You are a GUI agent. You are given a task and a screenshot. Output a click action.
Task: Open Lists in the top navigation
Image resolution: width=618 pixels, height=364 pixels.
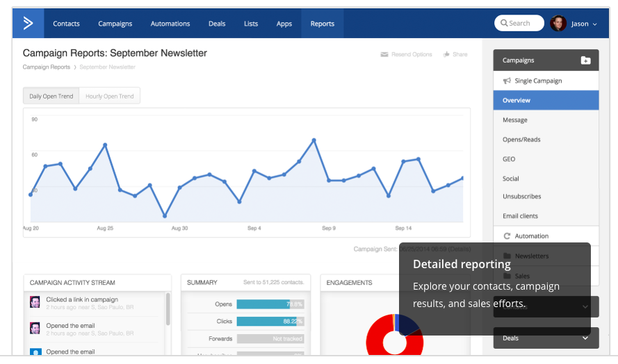pos(251,24)
